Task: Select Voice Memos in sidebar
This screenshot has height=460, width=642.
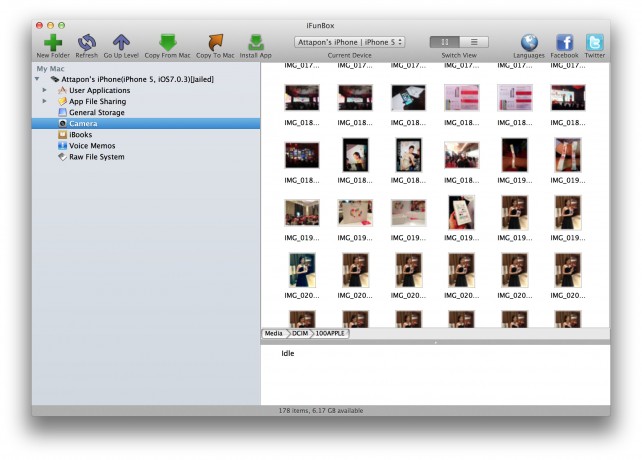Action: [92, 145]
